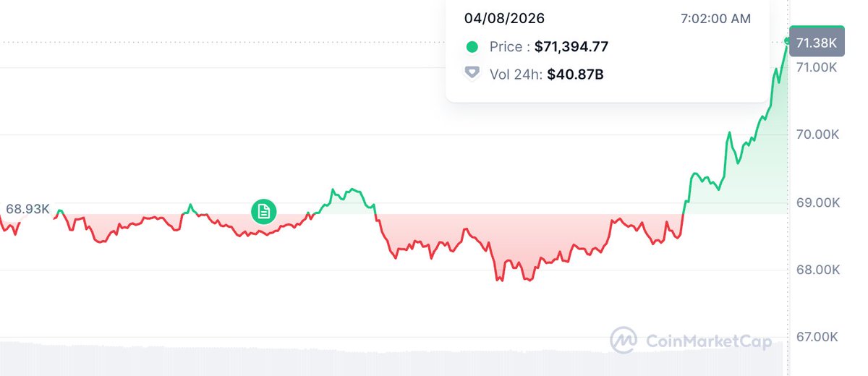
Task: Click the 68.93K opening price label
Action: [27, 210]
